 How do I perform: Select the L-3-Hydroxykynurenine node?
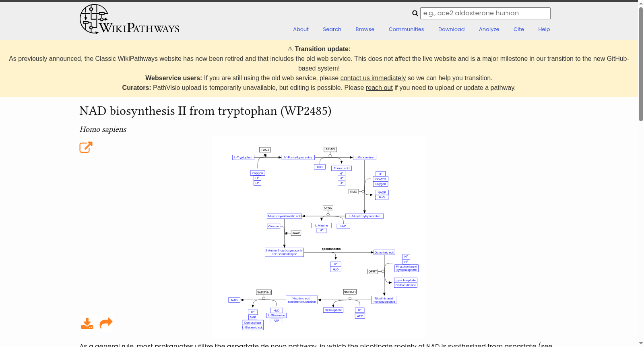coord(364,216)
